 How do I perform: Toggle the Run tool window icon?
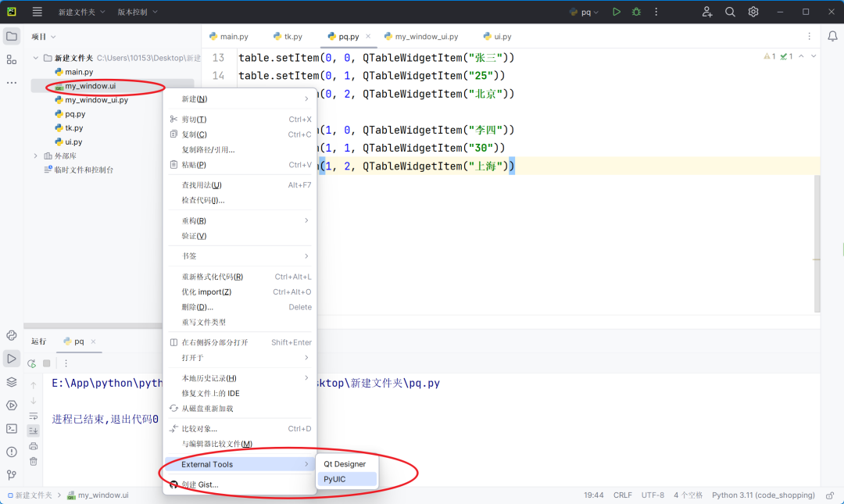tap(11, 359)
